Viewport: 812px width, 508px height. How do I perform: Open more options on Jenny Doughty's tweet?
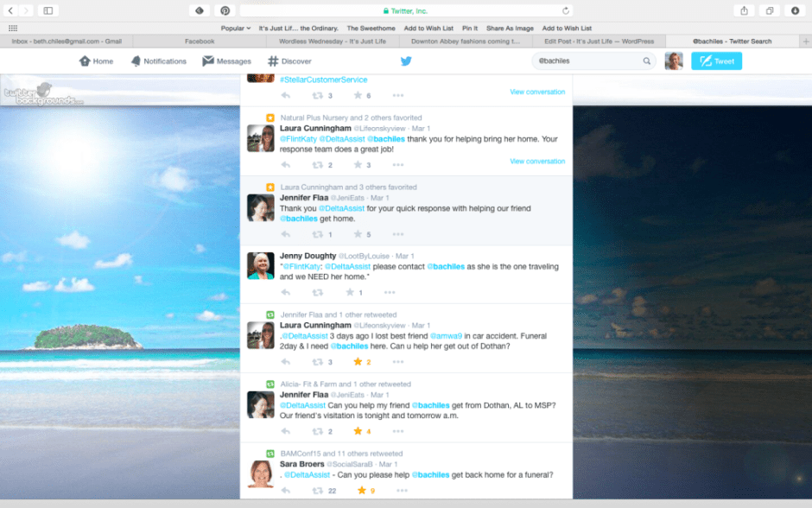pyautogui.click(x=390, y=293)
